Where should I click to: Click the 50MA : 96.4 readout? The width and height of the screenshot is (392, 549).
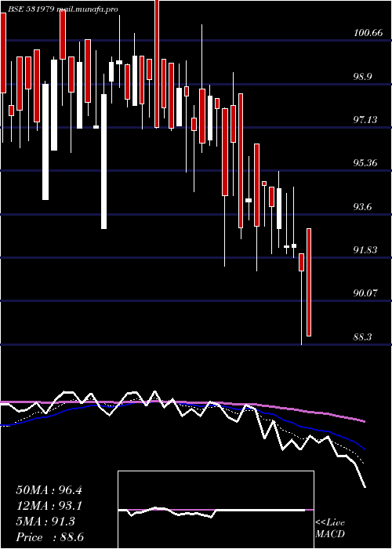click(49, 490)
